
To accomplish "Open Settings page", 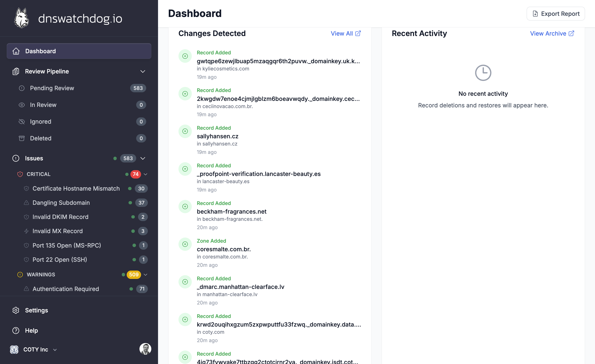I will tap(79, 310).
